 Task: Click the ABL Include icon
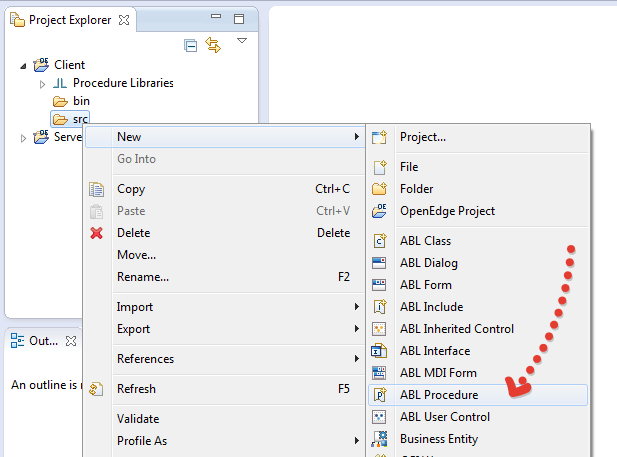pyautogui.click(x=380, y=307)
